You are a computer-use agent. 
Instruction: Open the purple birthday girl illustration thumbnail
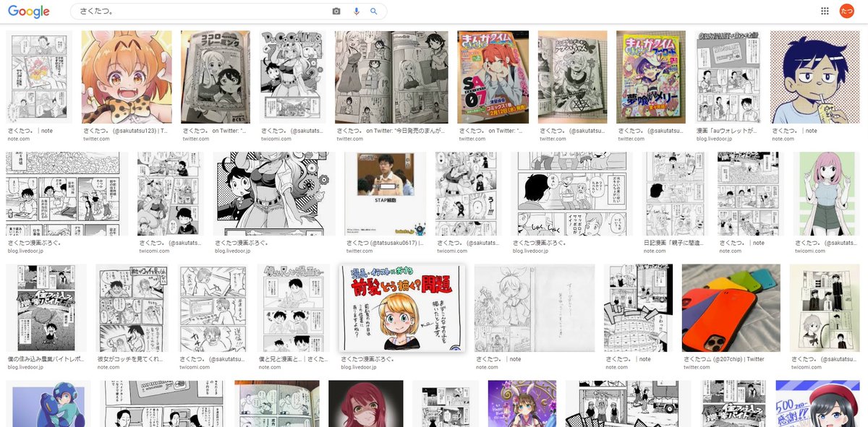[522, 404]
